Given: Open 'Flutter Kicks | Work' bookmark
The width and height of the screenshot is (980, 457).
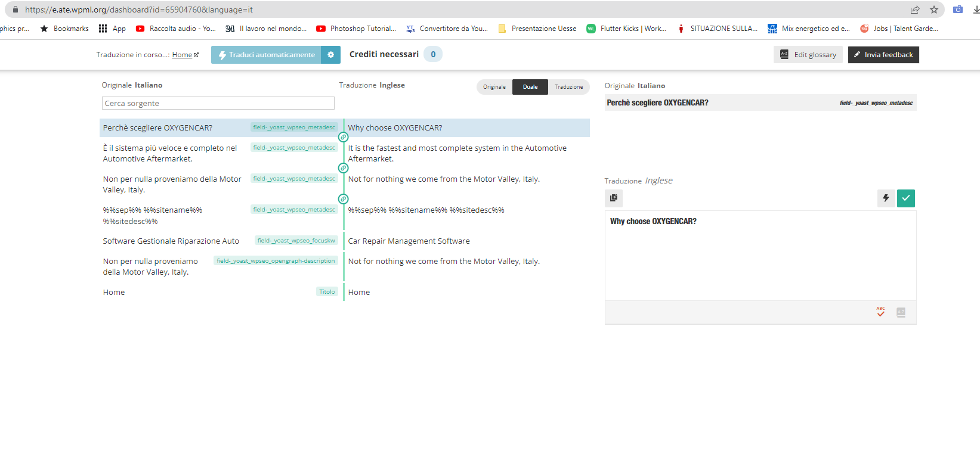Looking at the screenshot, I should [x=627, y=29].
